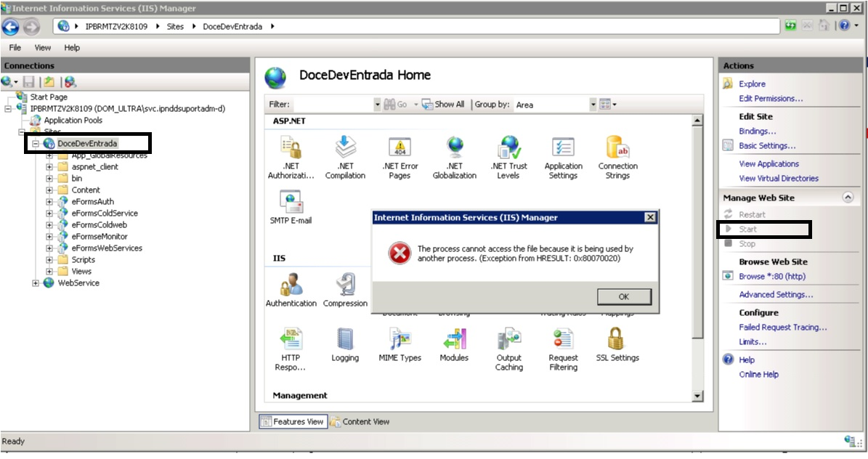Image resolution: width=868 pixels, height=459 pixels.
Task: Click OK on the error dialog
Action: pyautogui.click(x=624, y=297)
